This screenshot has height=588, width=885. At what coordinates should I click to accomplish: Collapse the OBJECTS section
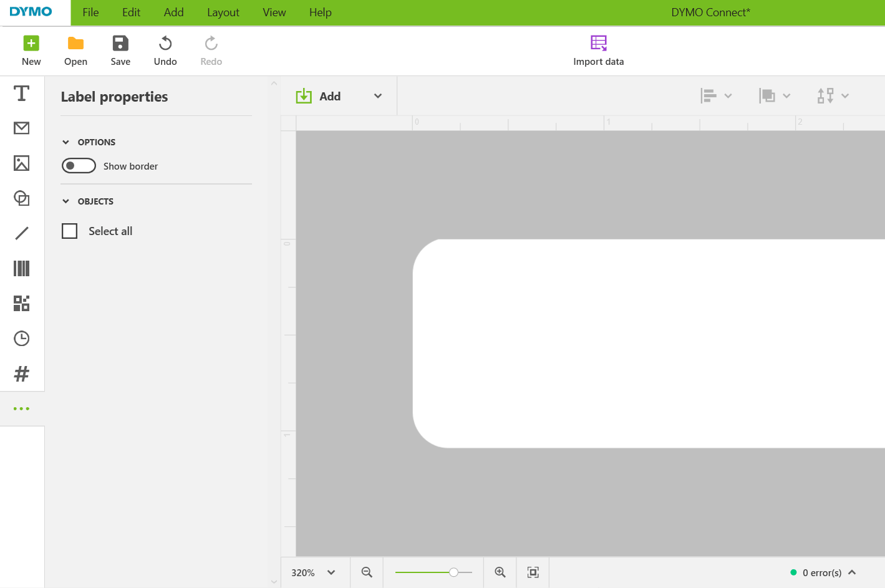click(66, 201)
